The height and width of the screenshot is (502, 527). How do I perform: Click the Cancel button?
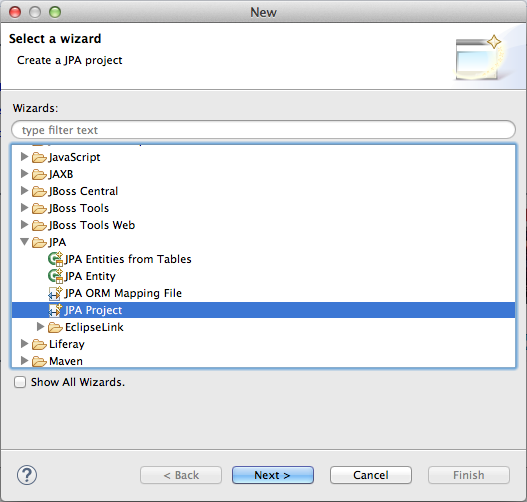pyautogui.click(x=371, y=475)
